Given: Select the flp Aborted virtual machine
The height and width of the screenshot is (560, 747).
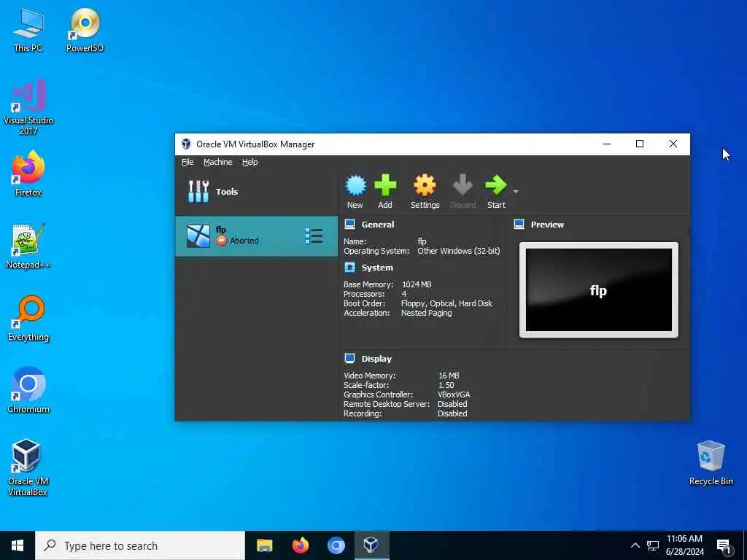Looking at the screenshot, I should click(256, 236).
